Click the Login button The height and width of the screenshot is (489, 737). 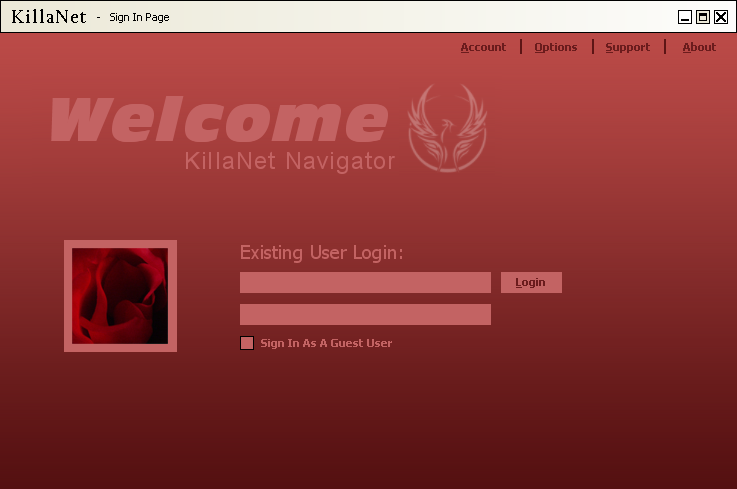[531, 282]
